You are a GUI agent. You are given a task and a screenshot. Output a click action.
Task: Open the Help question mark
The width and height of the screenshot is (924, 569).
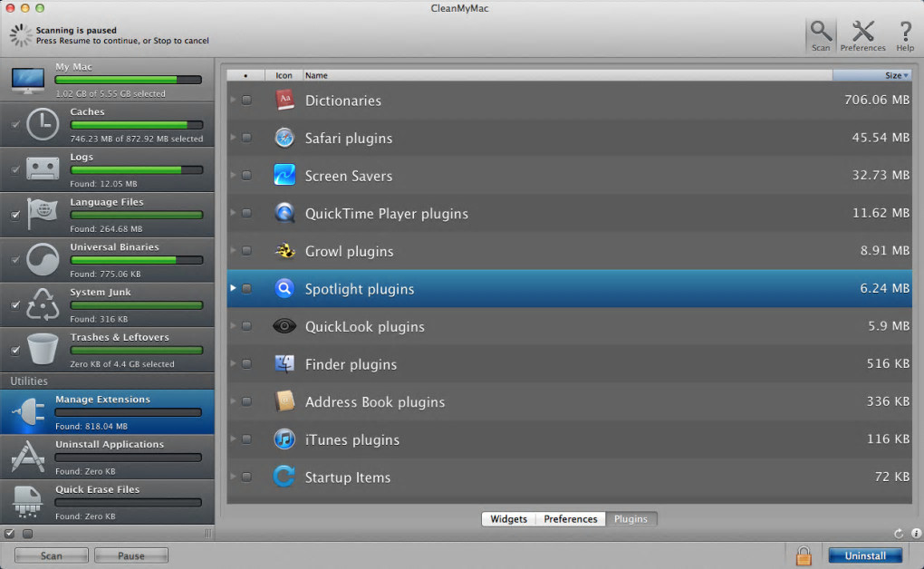905,31
